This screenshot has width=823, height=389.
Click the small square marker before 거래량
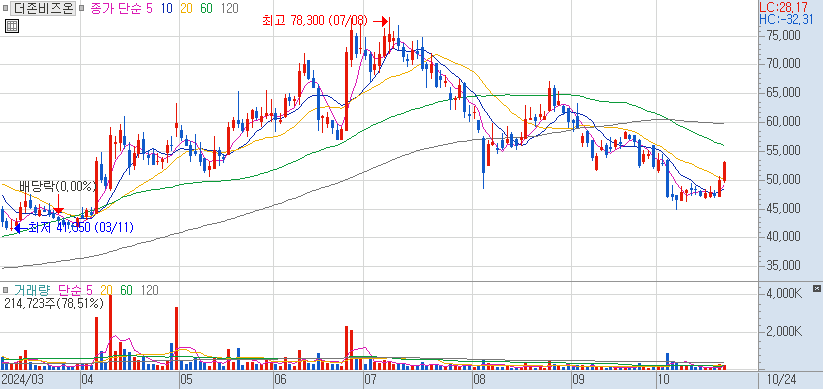click(6, 289)
